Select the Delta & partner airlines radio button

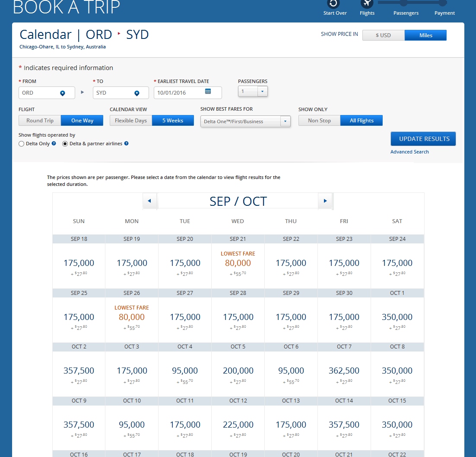[65, 144]
